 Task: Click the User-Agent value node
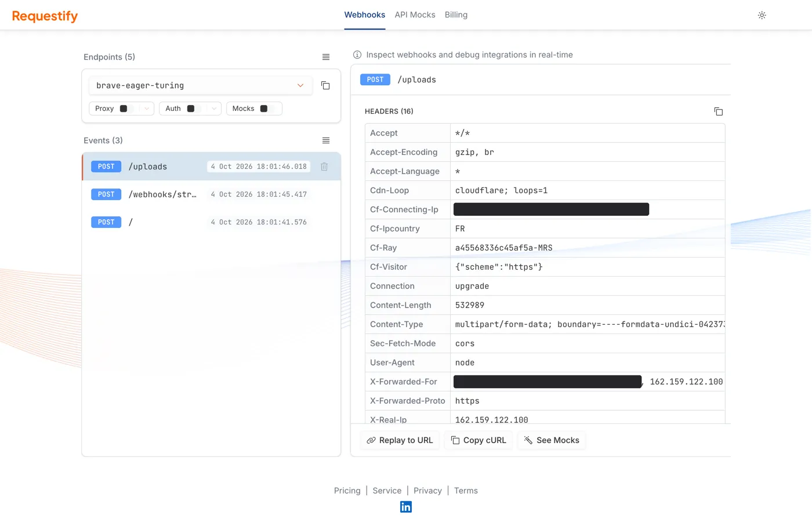465,362
